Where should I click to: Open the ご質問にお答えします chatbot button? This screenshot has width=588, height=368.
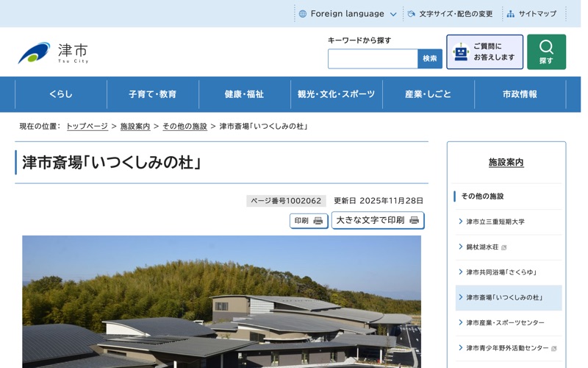point(484,52)
